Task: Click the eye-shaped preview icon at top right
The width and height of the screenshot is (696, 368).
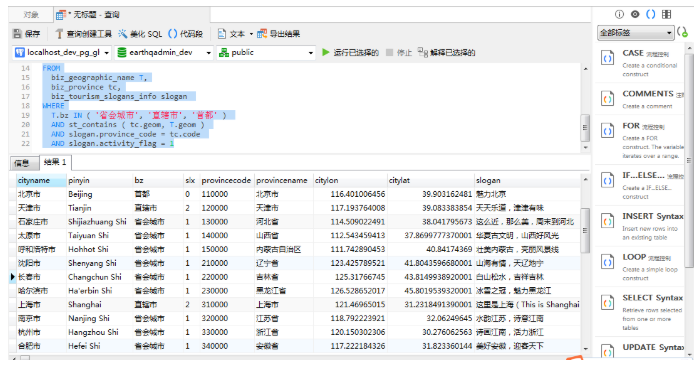Action: (635, 14)
